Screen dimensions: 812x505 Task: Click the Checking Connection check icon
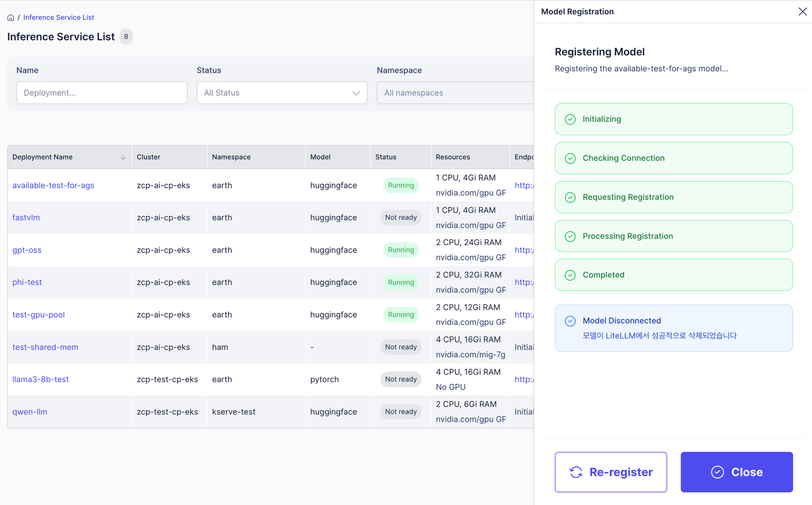(570, 158)
